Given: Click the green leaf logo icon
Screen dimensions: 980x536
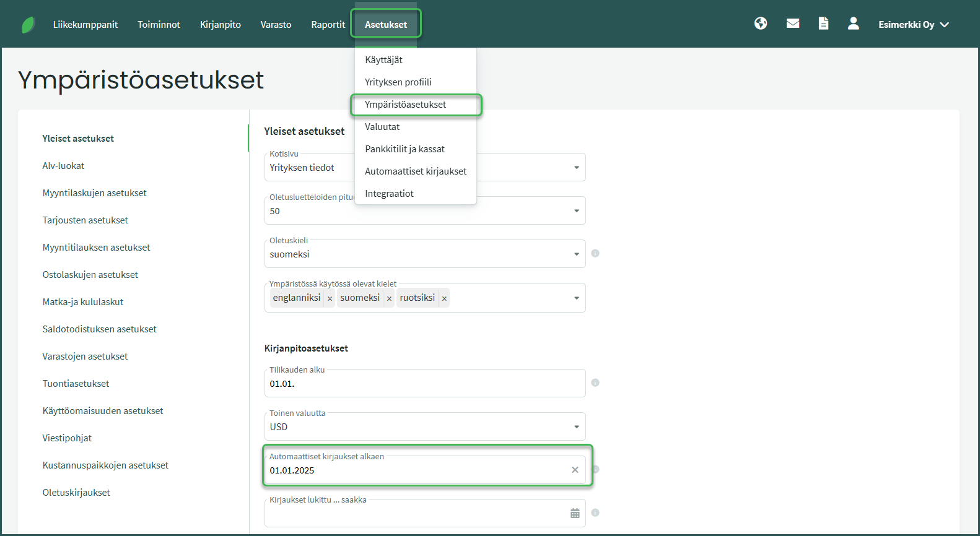Looking at the screenshot, I should [x=28, y=25].
